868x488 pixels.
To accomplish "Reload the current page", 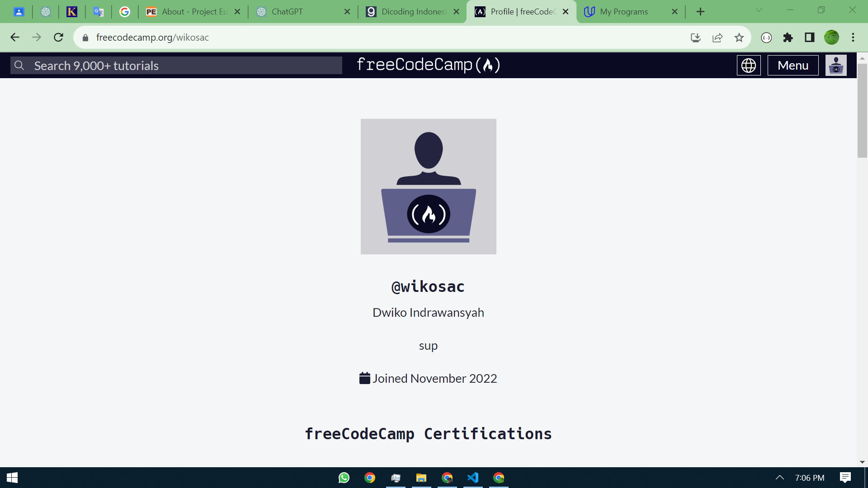I will [58, 38].
